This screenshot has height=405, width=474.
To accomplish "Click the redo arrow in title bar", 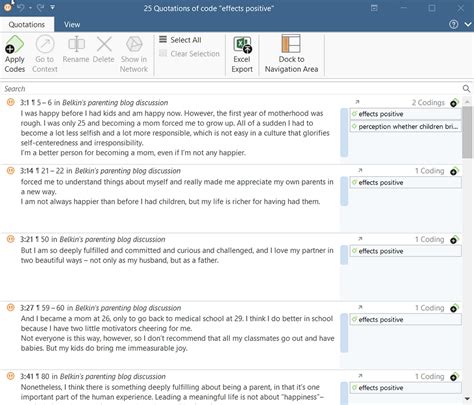I will coord(41,7).
